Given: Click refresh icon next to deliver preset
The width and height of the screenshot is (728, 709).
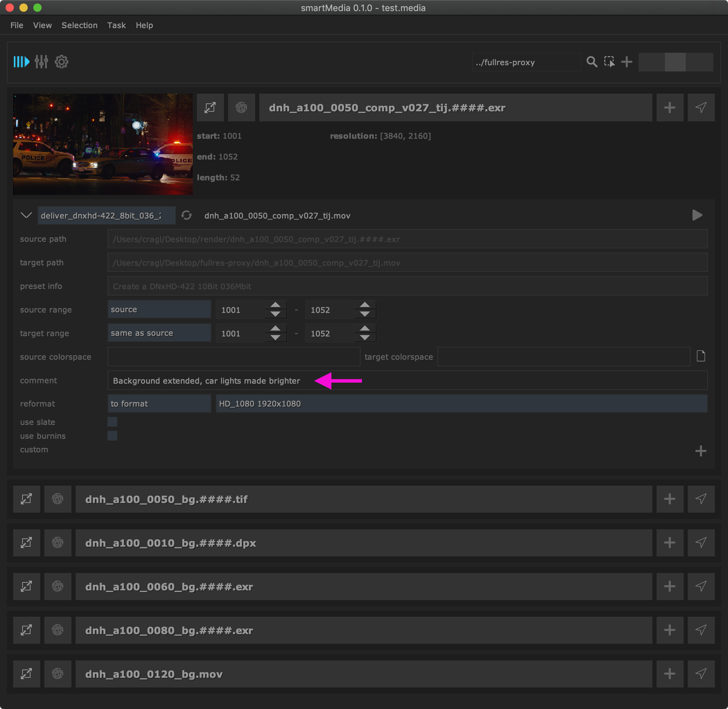Looking at the screenshot, I should (x=187, y=215).
